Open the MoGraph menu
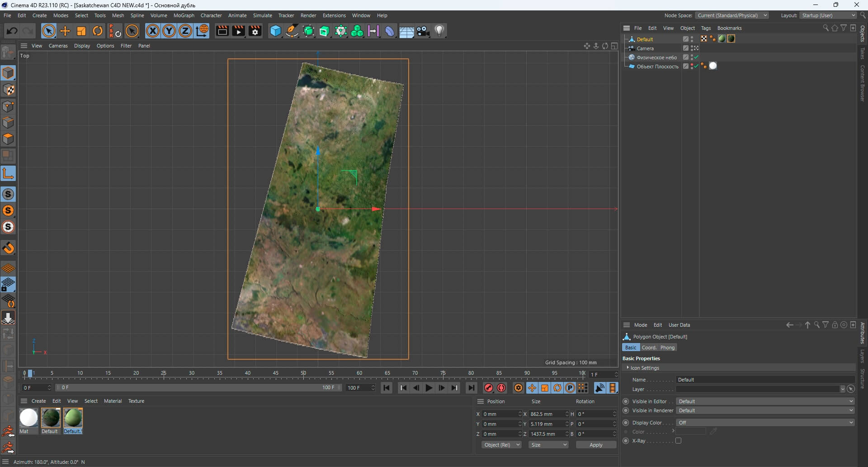The height and width of the screenshot is (467, 868). pos(184,15)
